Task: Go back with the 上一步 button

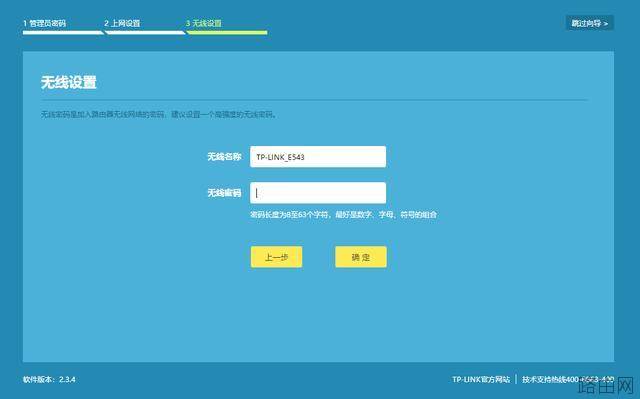Action: coord(276,257)
